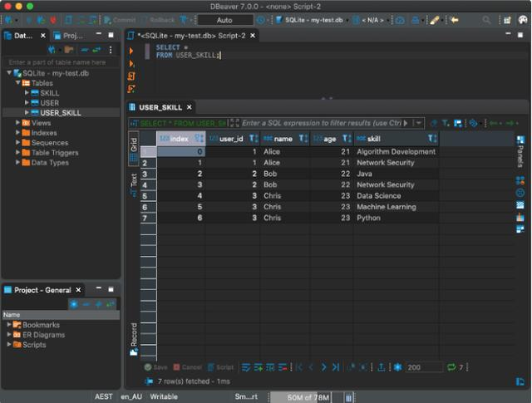
Task: Switch the results view to Text mode
Action: (x=133, y=180)
